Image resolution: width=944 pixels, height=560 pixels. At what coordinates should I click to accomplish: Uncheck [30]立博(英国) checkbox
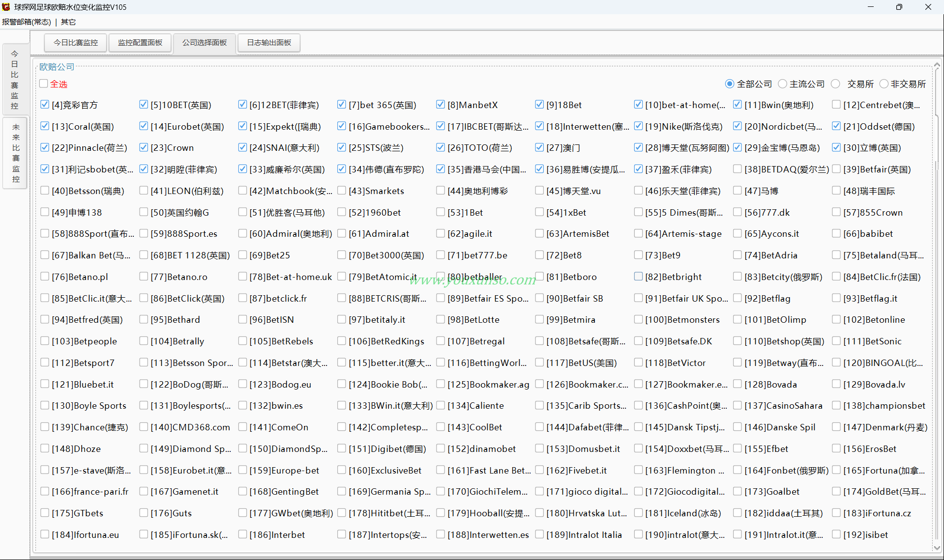pyautogui.click(x=836, y=147)
